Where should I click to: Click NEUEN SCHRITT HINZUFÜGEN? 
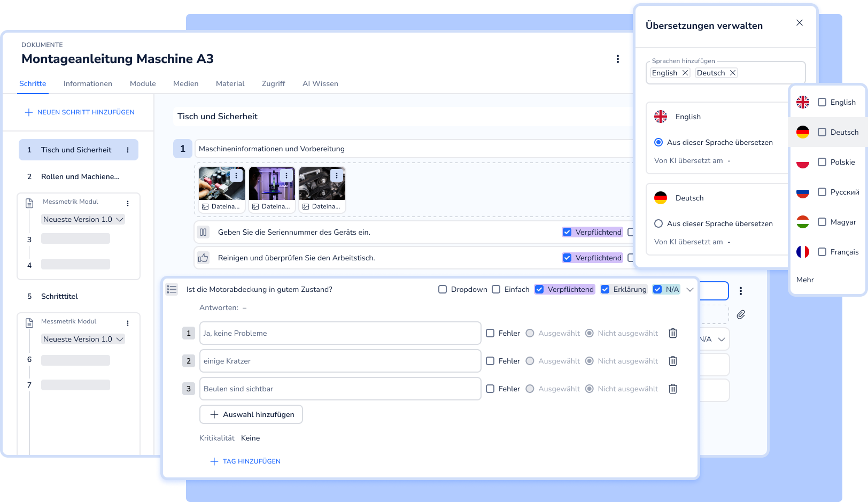coord(79,112)
